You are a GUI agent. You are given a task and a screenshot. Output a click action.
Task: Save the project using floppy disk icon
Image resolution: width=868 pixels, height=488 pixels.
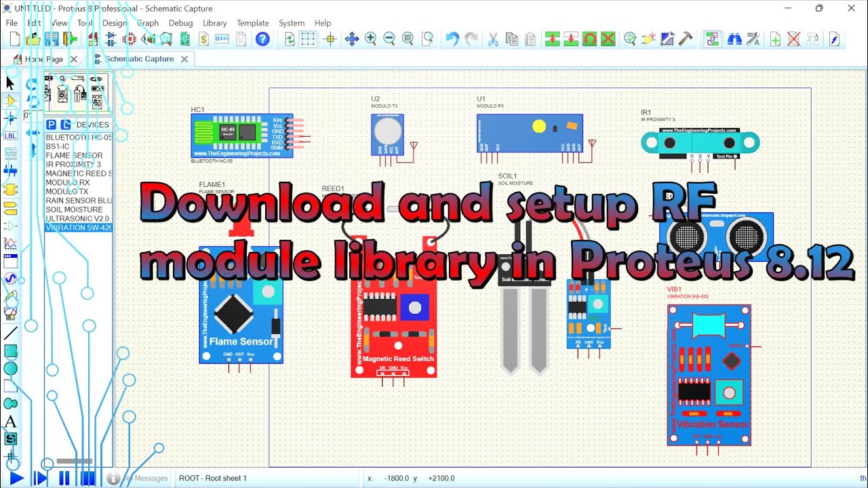point(52,39)
